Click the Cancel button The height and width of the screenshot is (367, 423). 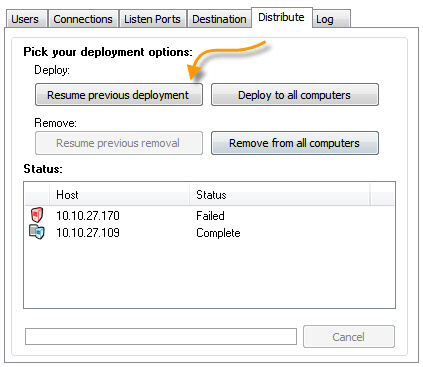click(349, 337)
